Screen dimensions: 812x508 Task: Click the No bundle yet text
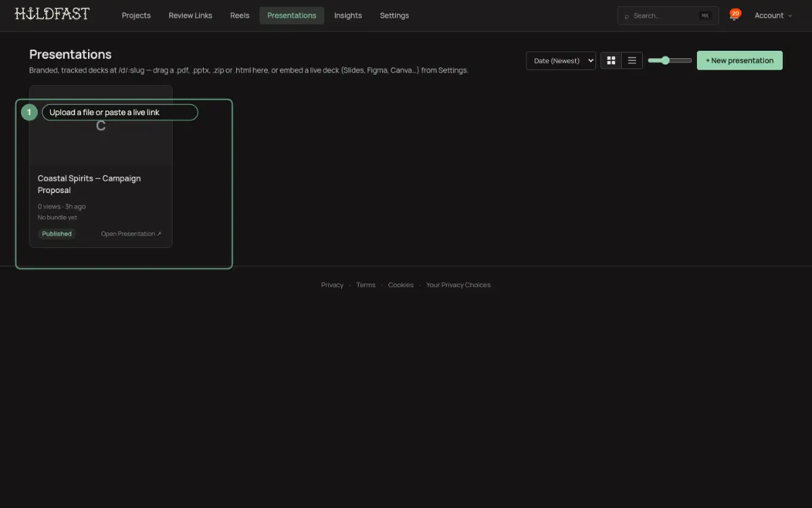(x=58, y=217)
